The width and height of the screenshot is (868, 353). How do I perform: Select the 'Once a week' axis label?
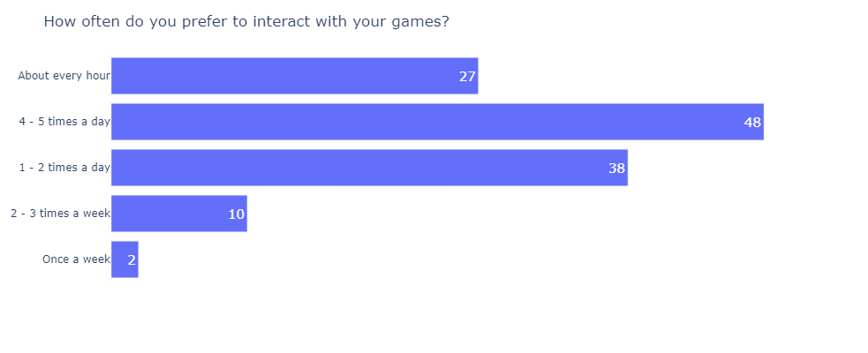pos(76,259)
